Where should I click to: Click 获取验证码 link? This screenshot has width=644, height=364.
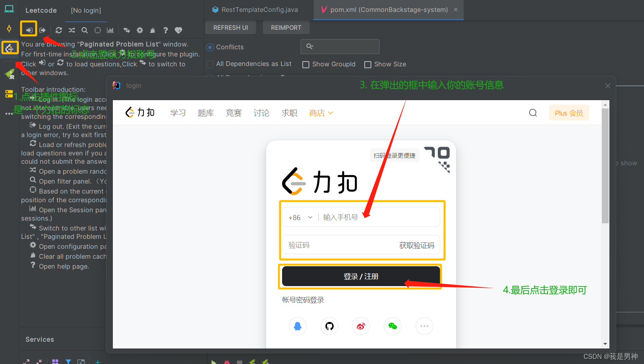click(x=417, y=246)
